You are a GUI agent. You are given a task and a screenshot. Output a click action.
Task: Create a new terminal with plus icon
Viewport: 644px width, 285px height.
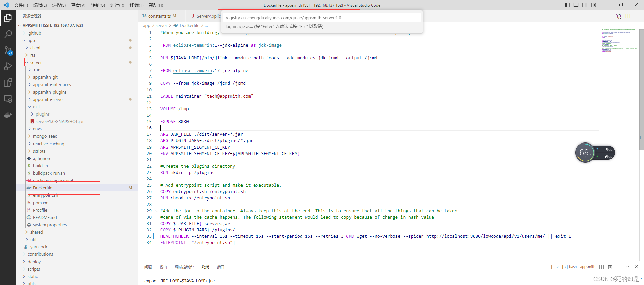coord(551,267)
